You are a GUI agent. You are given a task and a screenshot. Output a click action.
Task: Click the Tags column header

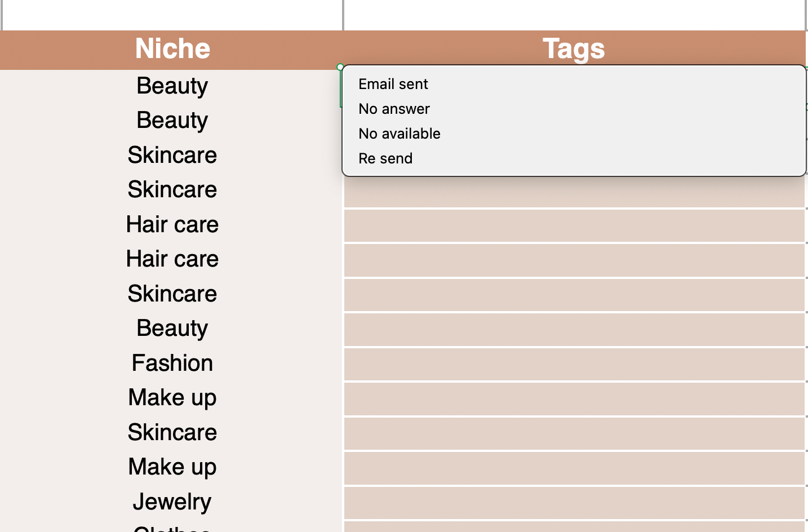(574, 49)
